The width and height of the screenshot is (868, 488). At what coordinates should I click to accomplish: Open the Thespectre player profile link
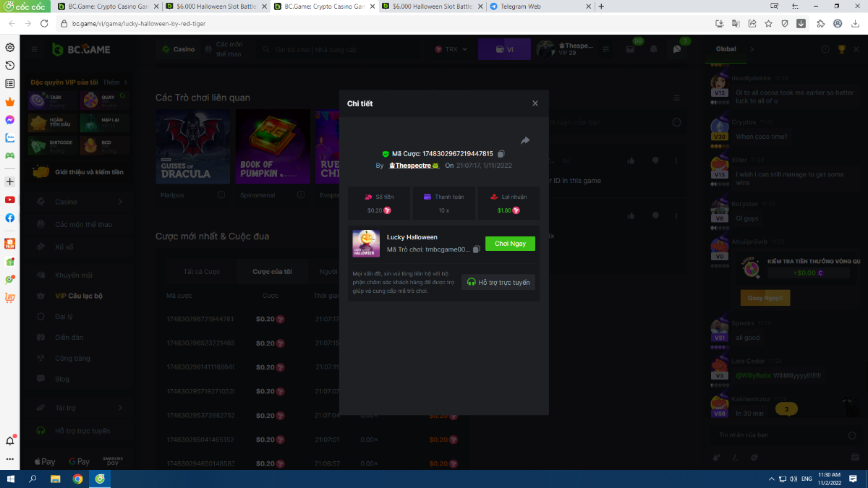pos(414,166)
